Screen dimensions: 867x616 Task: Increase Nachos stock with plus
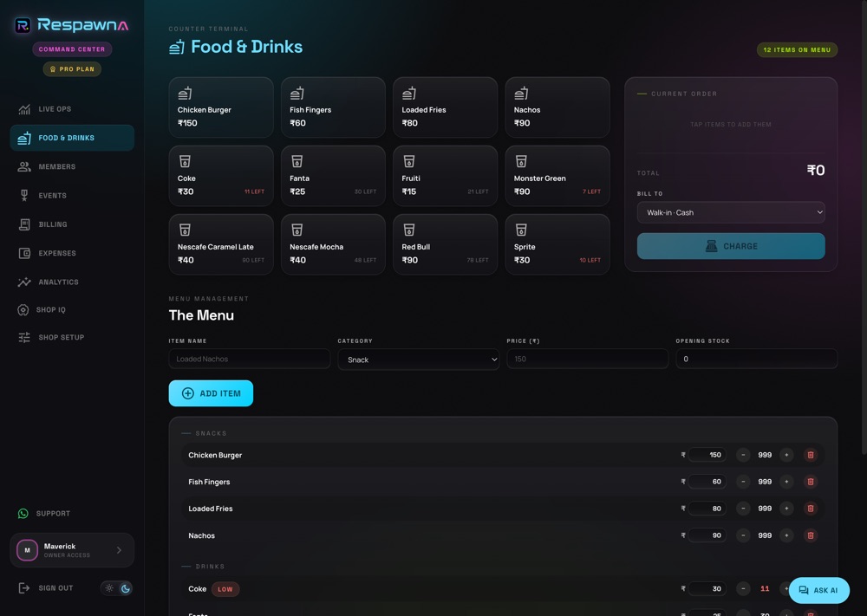point(786,535)
